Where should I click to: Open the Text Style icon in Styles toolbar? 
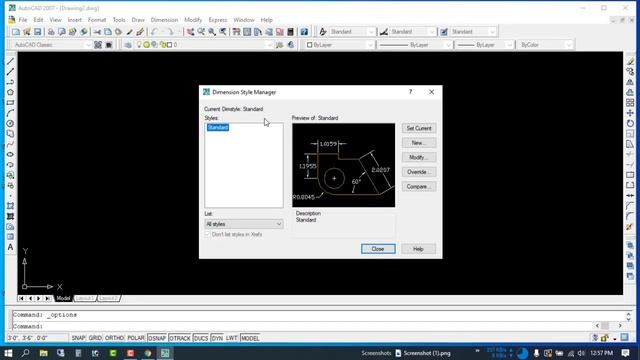(323, 32)
